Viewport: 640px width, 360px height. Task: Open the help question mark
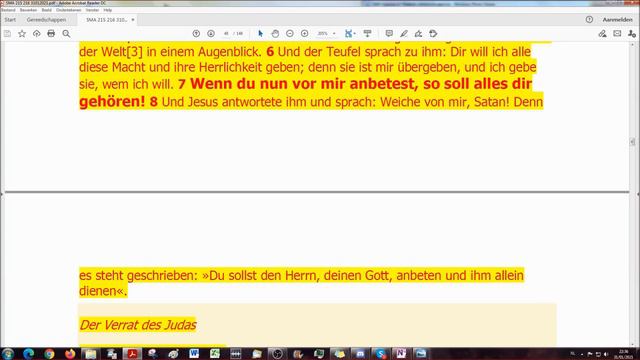point(589,20)
